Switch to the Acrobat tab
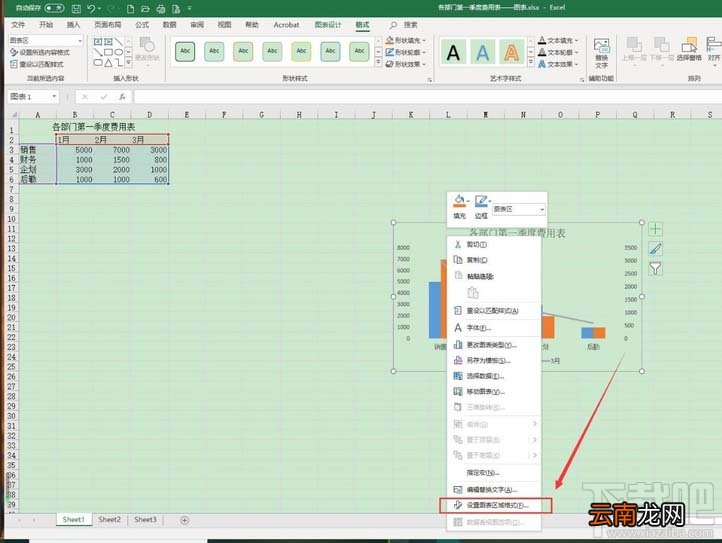Image resolution: width=722 pixels, height=543 pixels. [x=286, y=25]
